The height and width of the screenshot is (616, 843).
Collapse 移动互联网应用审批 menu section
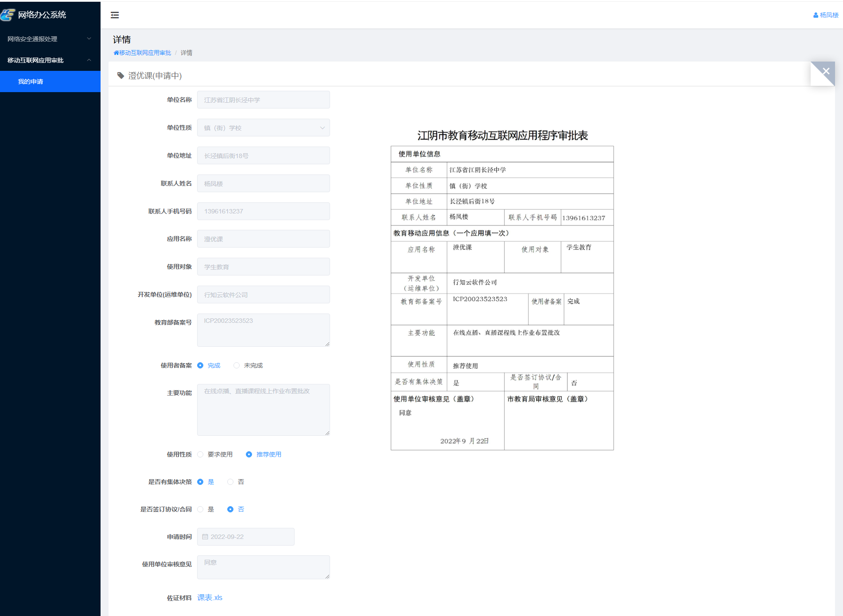(50, 60)
